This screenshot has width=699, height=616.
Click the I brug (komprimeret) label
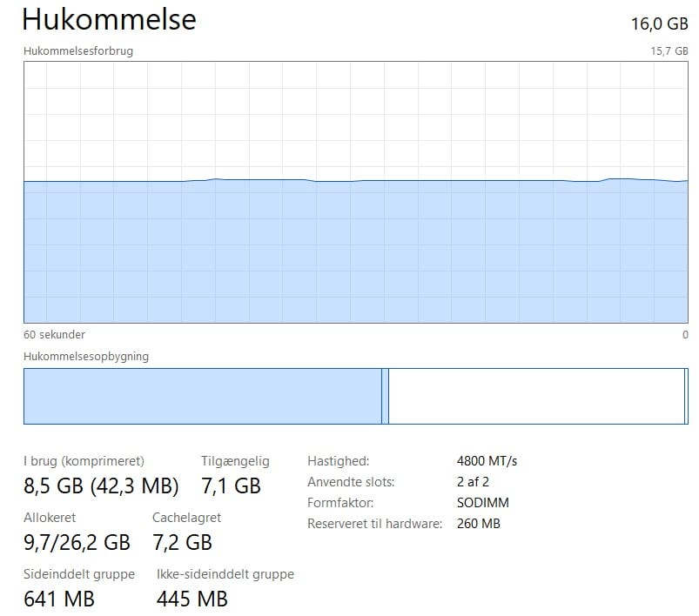click(84, 461)
